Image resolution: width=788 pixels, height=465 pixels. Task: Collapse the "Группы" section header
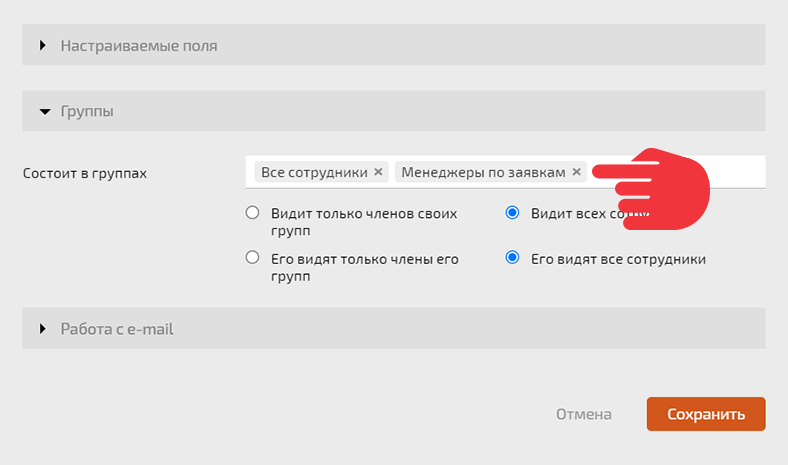87,112
